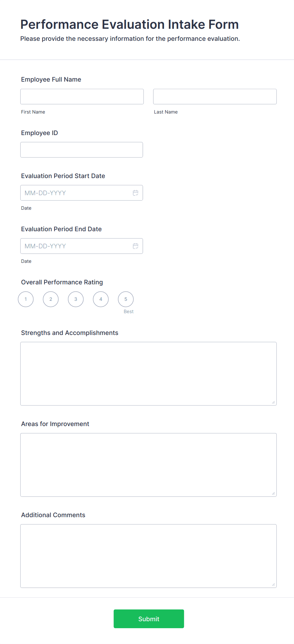Select rating 2 for overall performance
Viewport: 294px width, 644px height.
coord(51,299)
